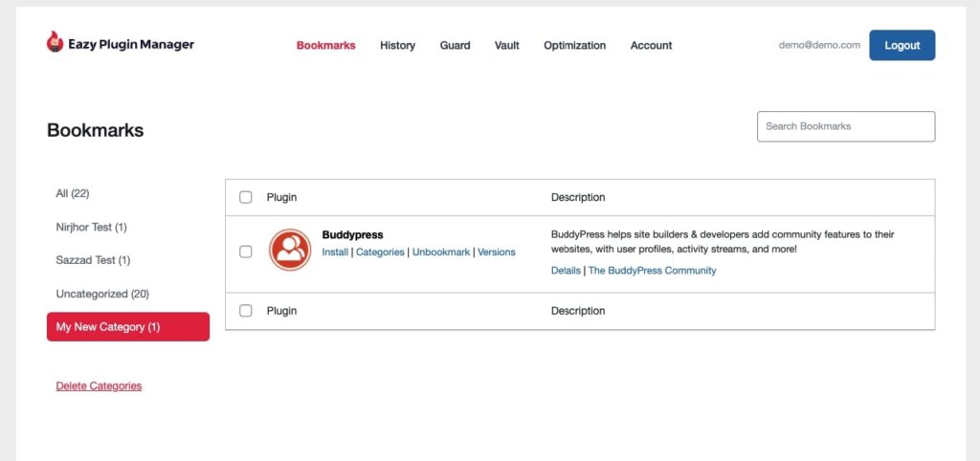Click the demo@demo.com account email
The height and width of the screenshot is (461, 980).
(819, 45)
